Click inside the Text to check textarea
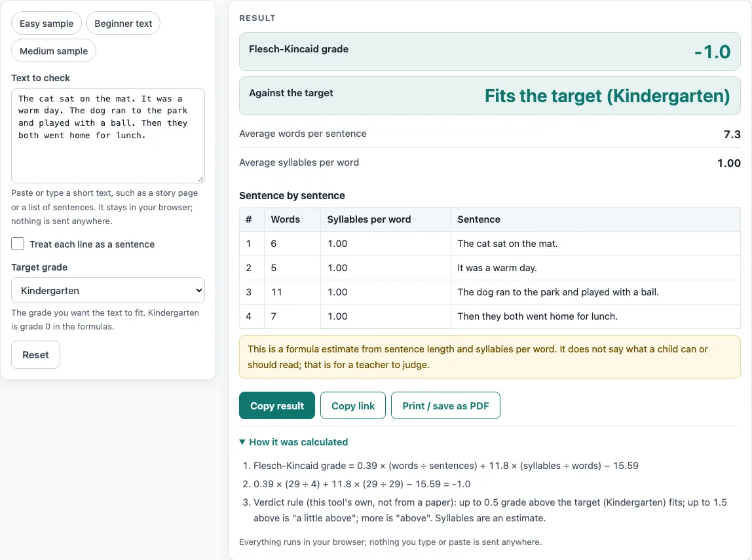Image resolution: width=752 pixels, height=560 pixels. coord(108,136)
